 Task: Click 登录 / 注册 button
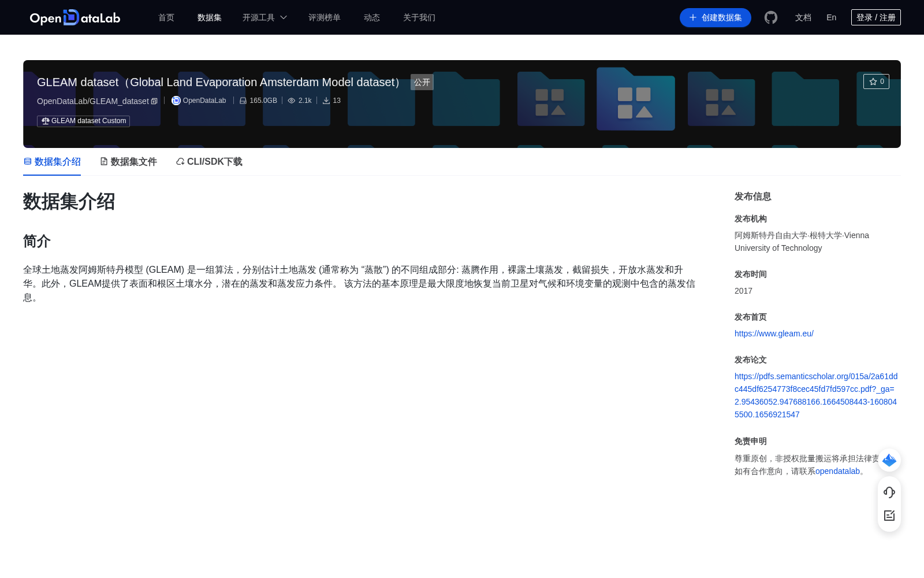point(876,17)
